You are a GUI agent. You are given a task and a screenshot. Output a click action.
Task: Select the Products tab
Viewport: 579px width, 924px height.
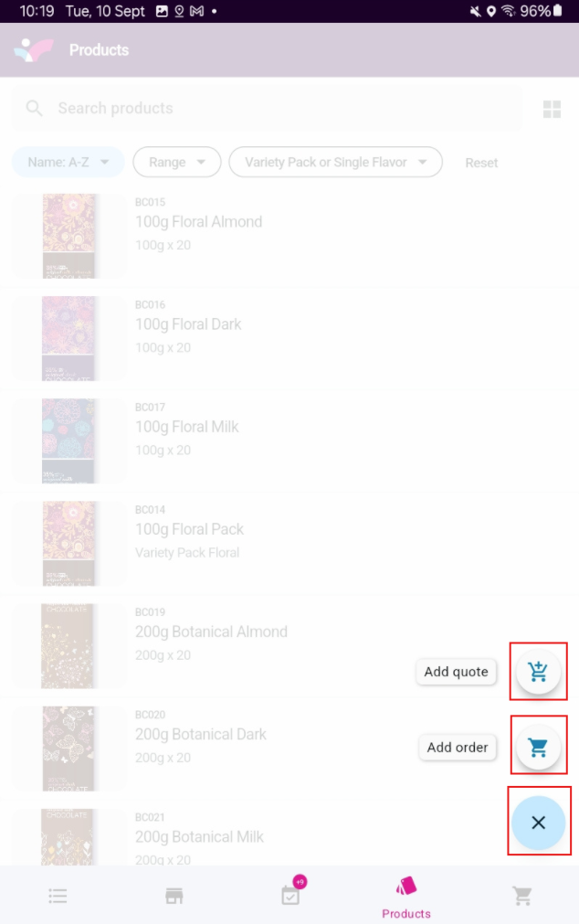[406, 896]
